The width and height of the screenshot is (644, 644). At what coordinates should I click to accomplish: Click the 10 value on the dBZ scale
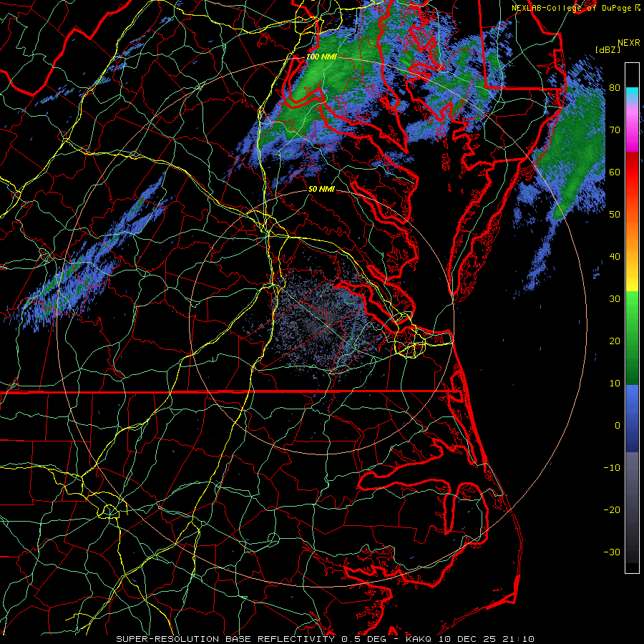(615, 384)
